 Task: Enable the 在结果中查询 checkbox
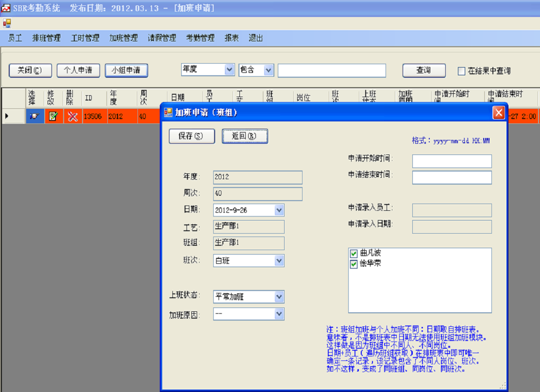[460, 71]
